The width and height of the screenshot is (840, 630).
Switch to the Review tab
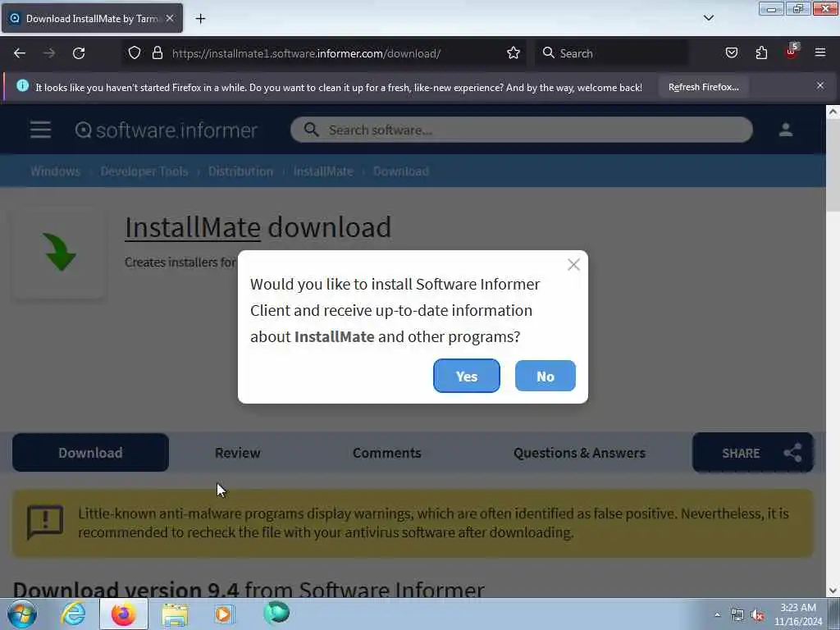(237, 453)
